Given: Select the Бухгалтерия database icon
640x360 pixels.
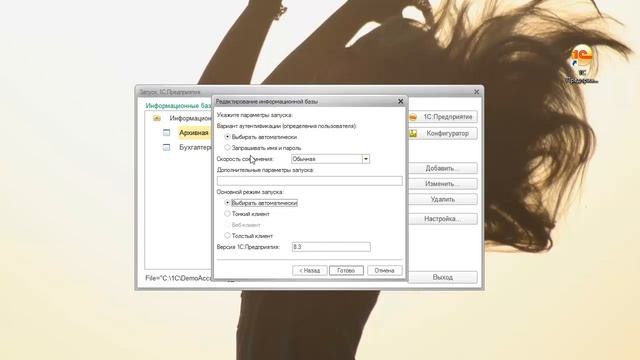Looking at the screenshot, I should pos(167,147).
